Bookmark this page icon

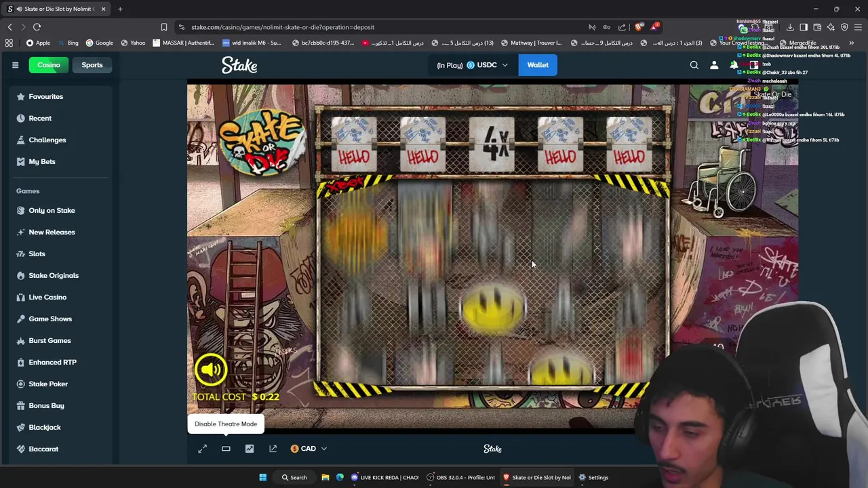point(163,27)
